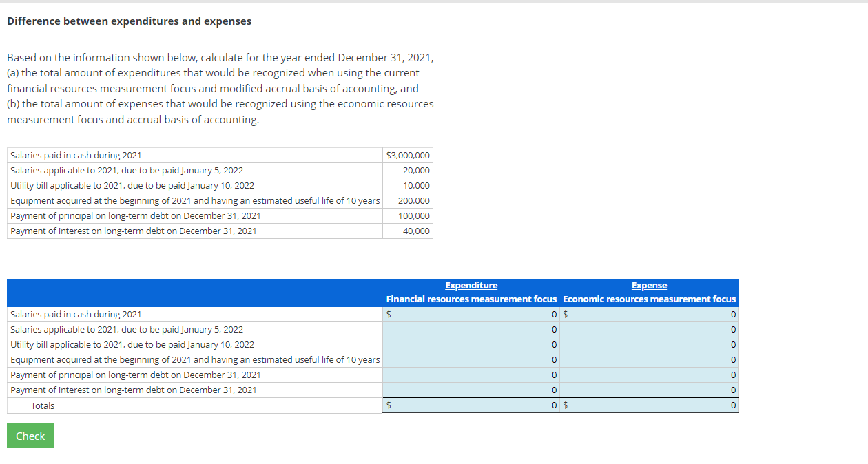Click 'Difference between expenditures and expenses' heading
Viewport: 868px width, 464px height.
[129, 21]
